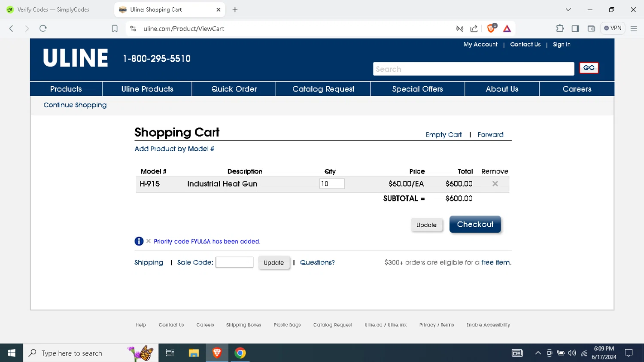Viewport: 644px width, 362px height.
Task: Click the Brave Rewards triangle icon
Action: click(x=507, y=28)
